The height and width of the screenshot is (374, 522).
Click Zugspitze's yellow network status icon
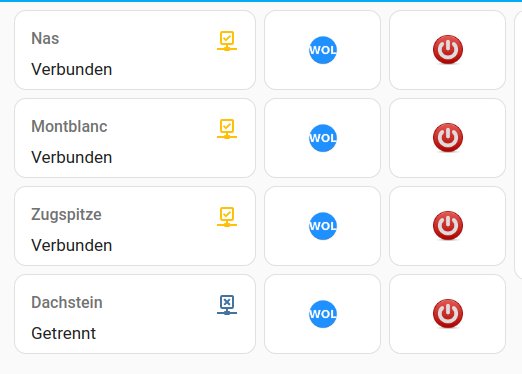pos(227,217)
